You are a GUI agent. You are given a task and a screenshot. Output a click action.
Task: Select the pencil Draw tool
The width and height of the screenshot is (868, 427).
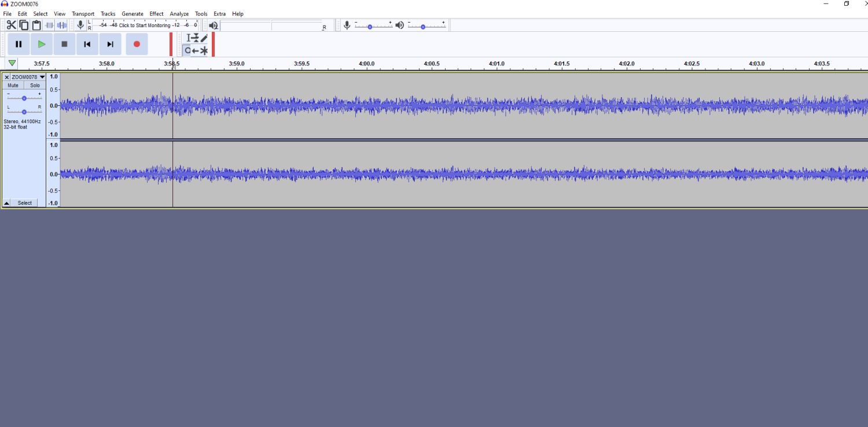[x=204, y=38]
